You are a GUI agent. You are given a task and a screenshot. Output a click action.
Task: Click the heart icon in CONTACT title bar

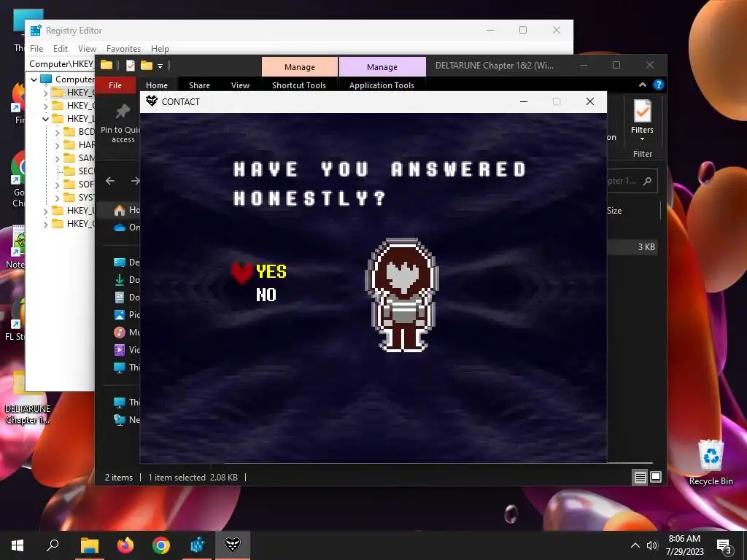(152, 101)
